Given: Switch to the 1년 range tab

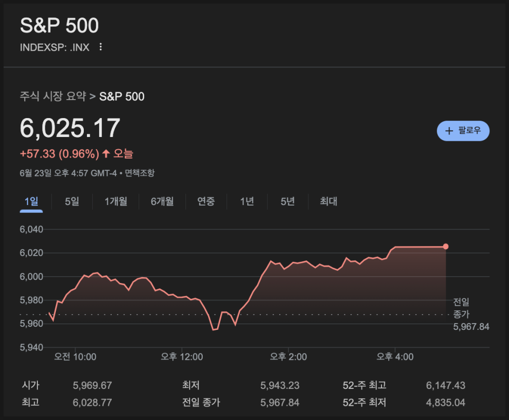Looking at the screenshot, I should [247, 201].
